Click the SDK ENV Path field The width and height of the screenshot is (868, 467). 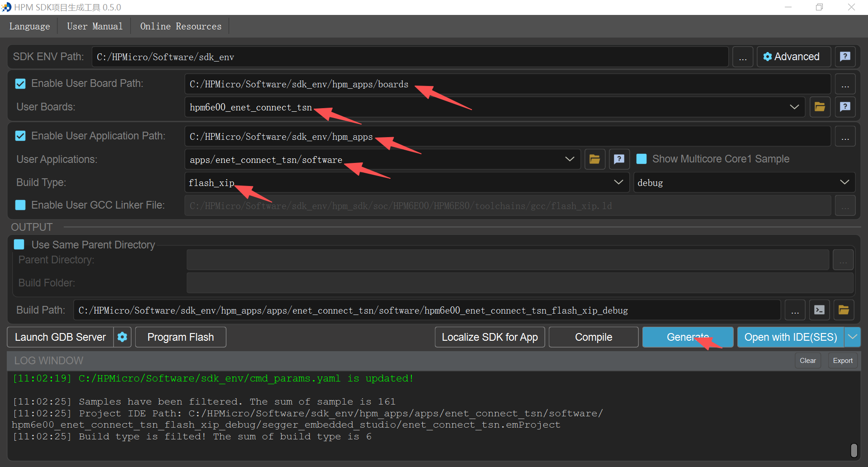click(410, 57)
